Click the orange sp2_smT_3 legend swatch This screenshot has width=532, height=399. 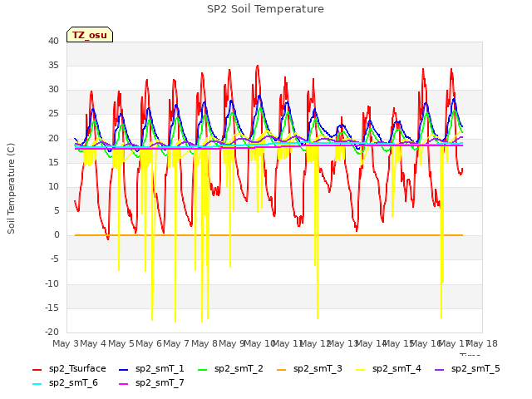[x=282, y=369]
